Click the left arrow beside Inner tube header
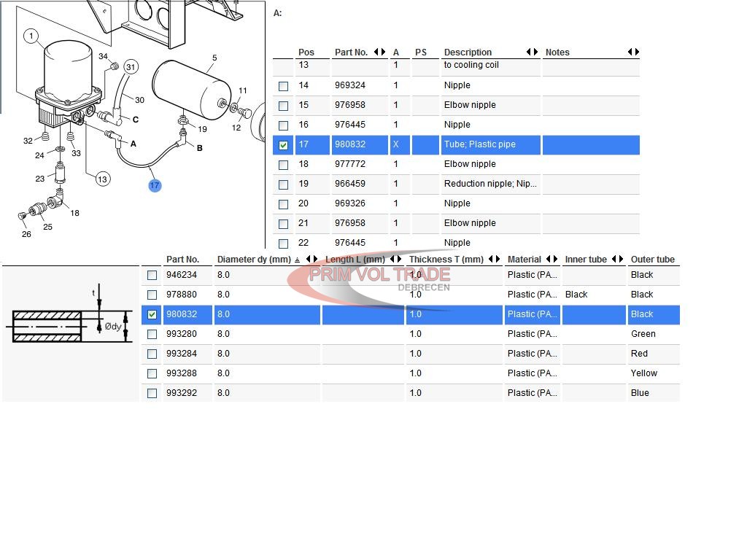 [614, 259]
